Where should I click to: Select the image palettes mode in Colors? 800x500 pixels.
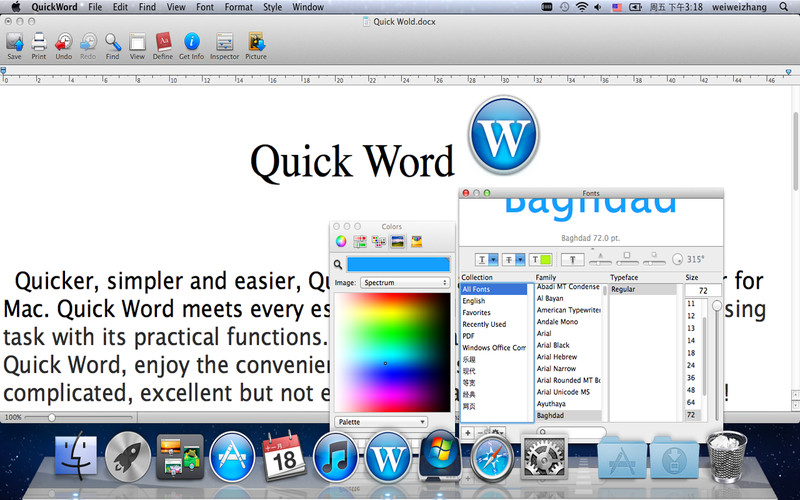click(397, 241)
